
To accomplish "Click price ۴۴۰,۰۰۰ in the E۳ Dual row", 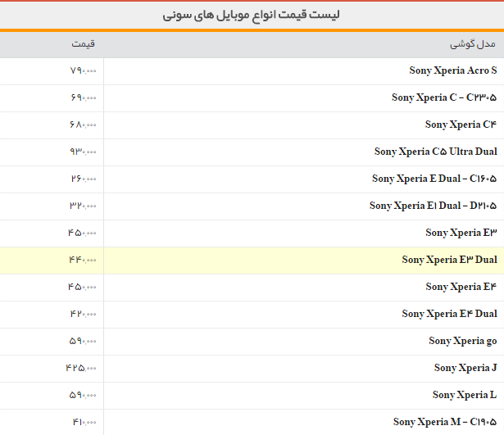I will point(83,260).
